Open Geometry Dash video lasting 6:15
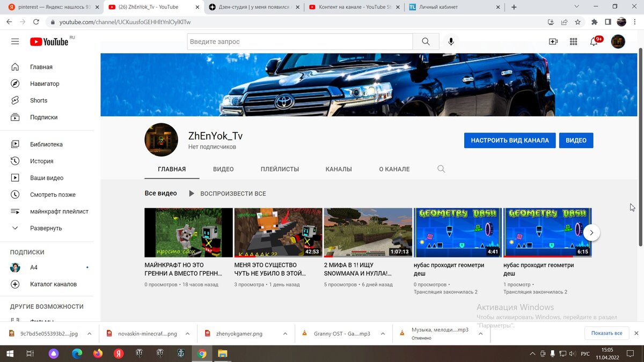 click(x=547, y=233)
